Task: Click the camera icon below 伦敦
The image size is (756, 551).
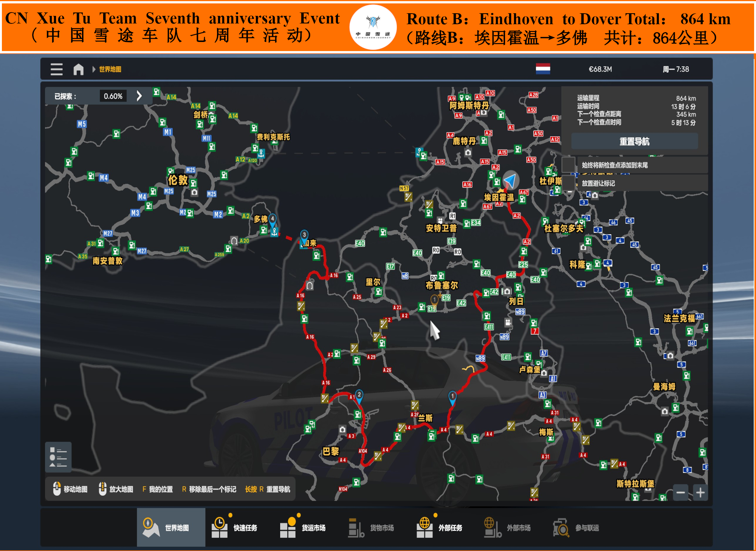Action: pos(194,192)
